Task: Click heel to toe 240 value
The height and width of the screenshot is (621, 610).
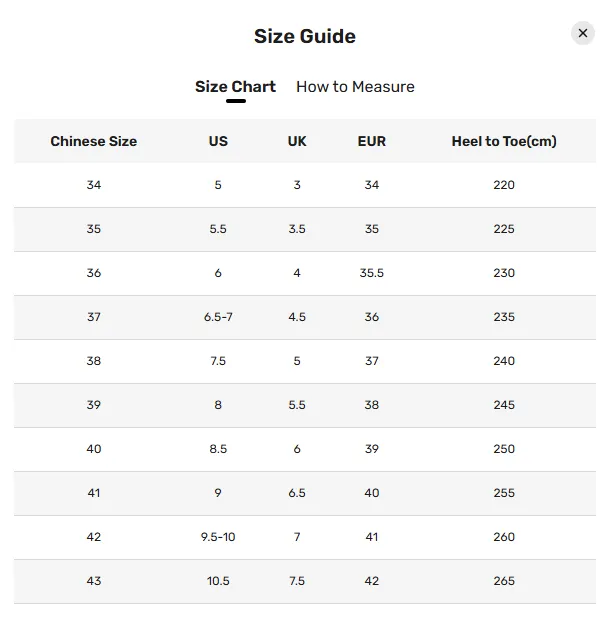Action: [504, 361]
